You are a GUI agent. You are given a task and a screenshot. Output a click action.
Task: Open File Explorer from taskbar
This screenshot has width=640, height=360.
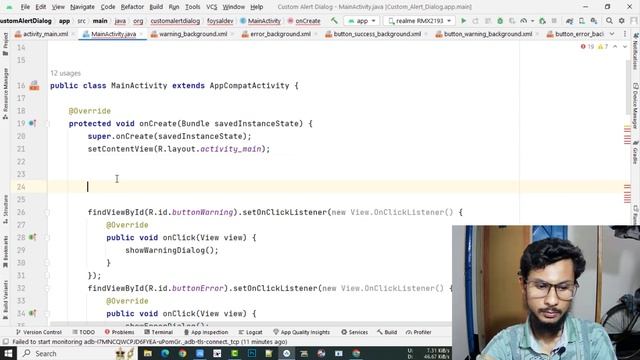[148, 353]
